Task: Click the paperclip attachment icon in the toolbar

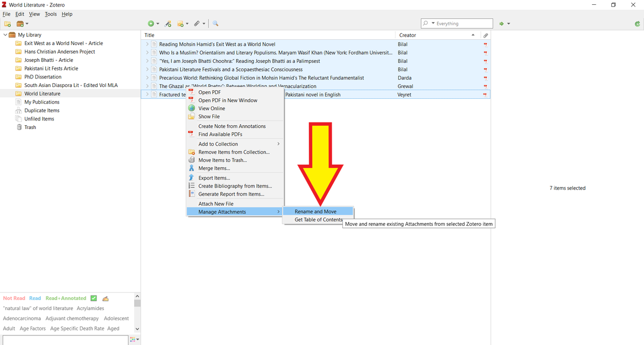Action: click(196, 24)
